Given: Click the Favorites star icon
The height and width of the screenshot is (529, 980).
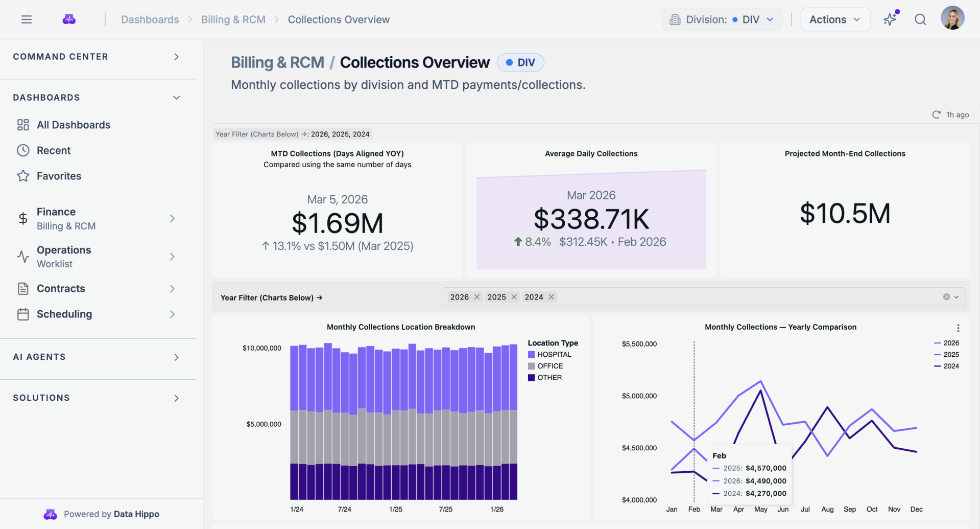Looking at the screenshot, I should tap(22, 175).
